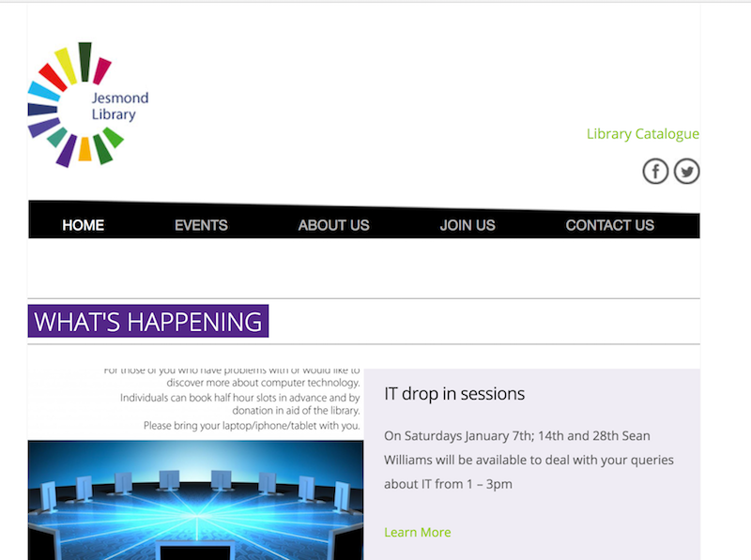Viewport: 751px width, 560px height.
Task: Follow the green Learn More link
Action: [417, 532]
